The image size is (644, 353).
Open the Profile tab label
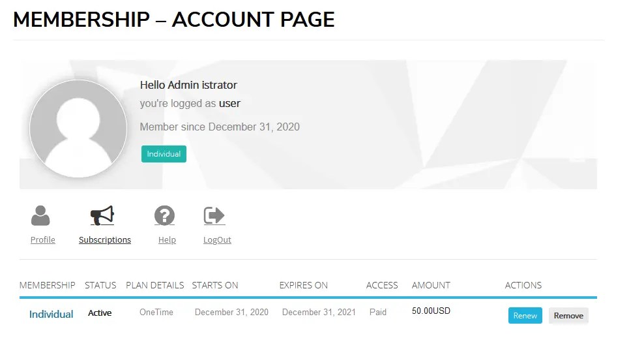[x=43, y=239]
